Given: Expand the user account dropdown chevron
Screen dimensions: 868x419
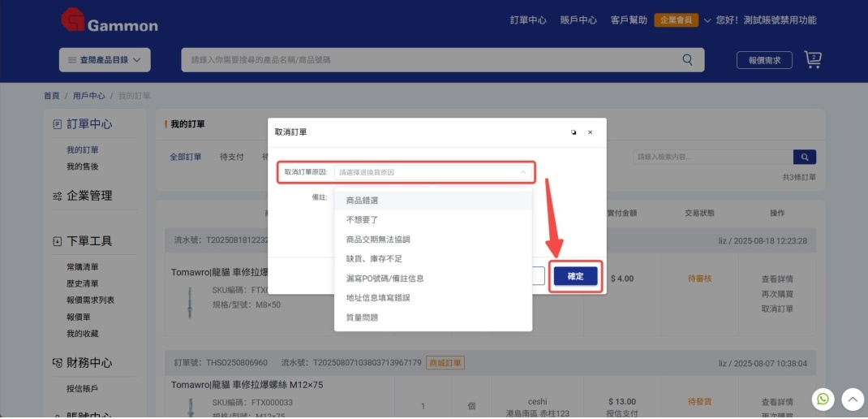Looking at the screenshot, I should (707, 20).
